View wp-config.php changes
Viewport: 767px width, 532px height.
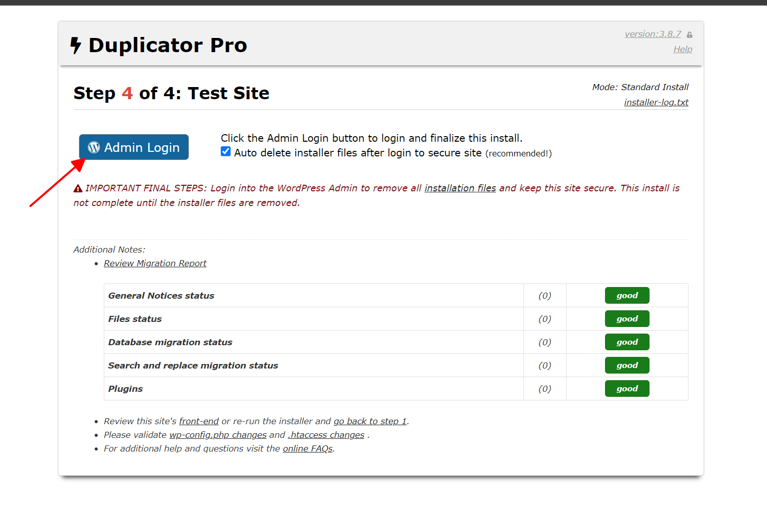[x=218, y=435]
